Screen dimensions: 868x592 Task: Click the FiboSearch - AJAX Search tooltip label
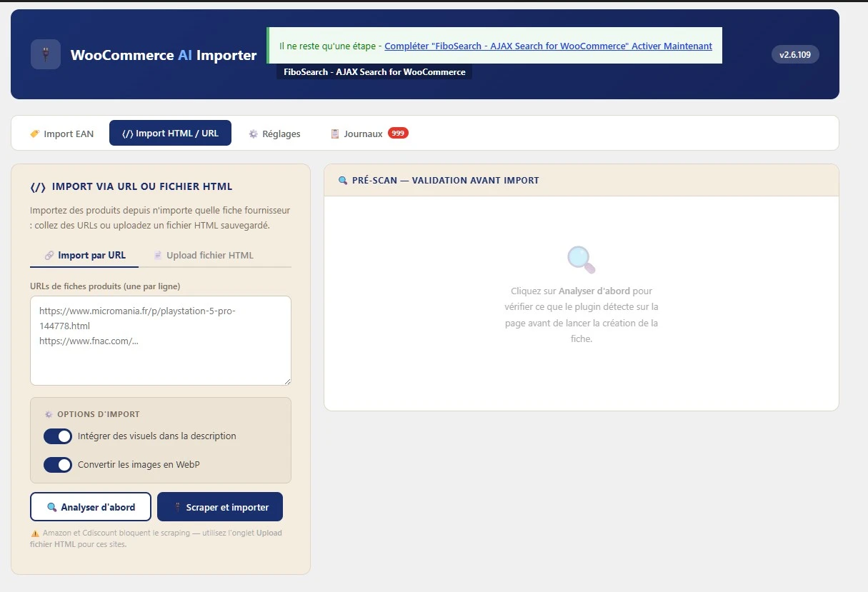tap(374, 72)
